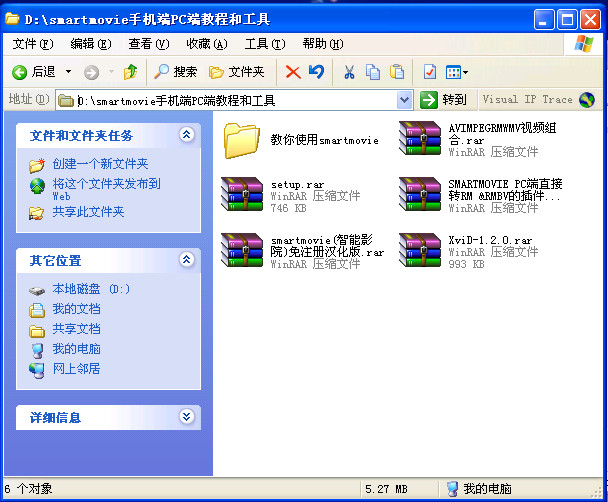Click the Paste clipboard icon

coord(397,72)
